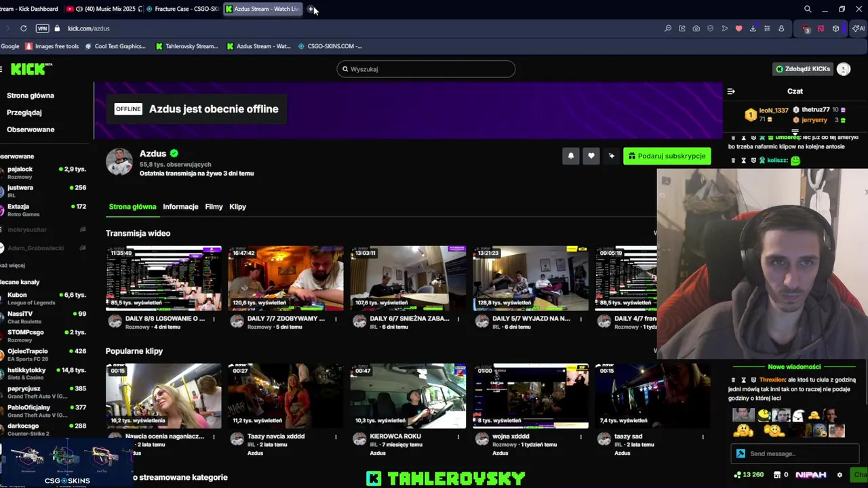868x488 pixels.
Task: Click the hammer moderation icon in message box
Action: click(741, 453)
